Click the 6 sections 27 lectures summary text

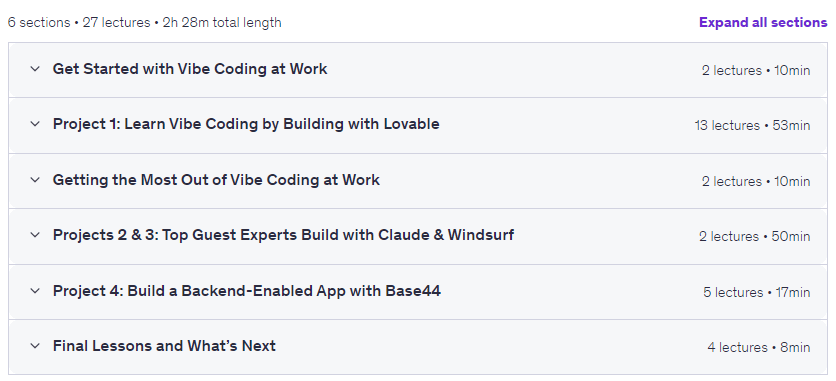coord(144,23)
